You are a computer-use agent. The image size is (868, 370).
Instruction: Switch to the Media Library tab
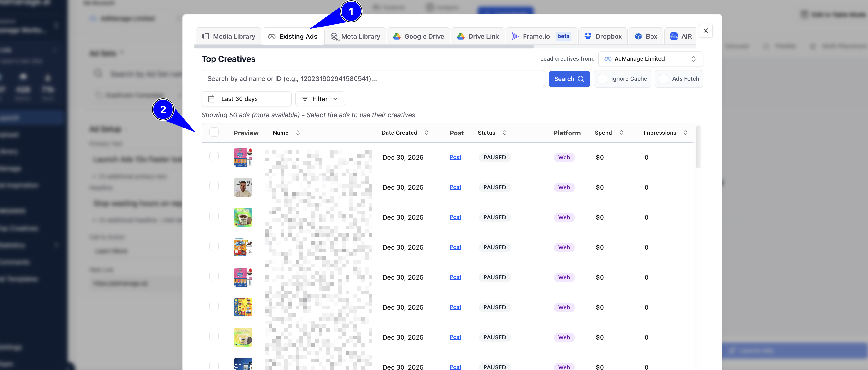pyautogui.click(x=228, y=36)
